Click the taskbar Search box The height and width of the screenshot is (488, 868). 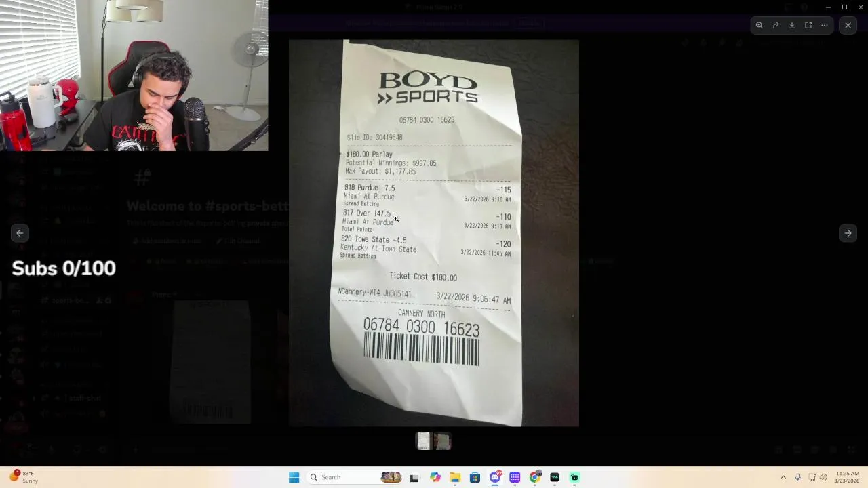click(x=355, y=477)
